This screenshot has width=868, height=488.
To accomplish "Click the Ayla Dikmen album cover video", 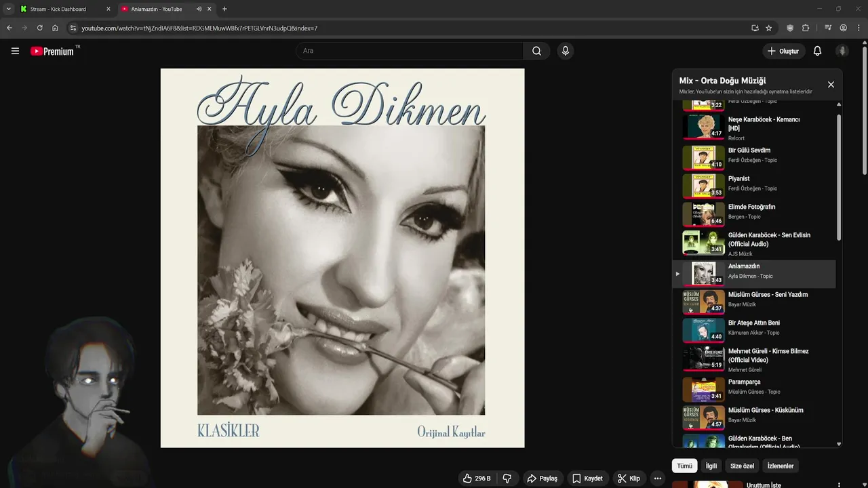I will point(342,258).
